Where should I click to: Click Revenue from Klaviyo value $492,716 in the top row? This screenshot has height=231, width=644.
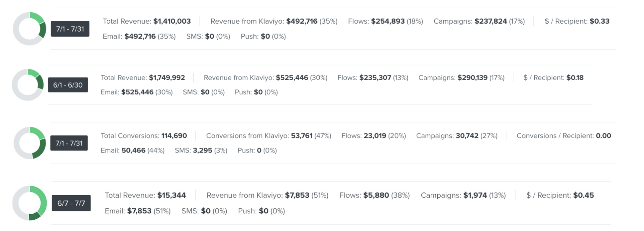pos(302,21)
